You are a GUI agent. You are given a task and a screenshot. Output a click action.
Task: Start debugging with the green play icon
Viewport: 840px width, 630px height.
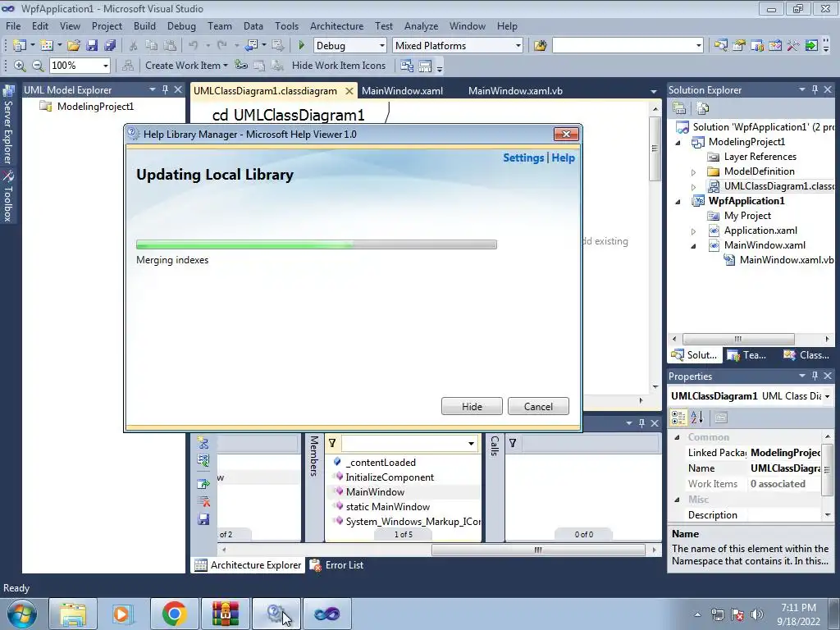[302, 46]
